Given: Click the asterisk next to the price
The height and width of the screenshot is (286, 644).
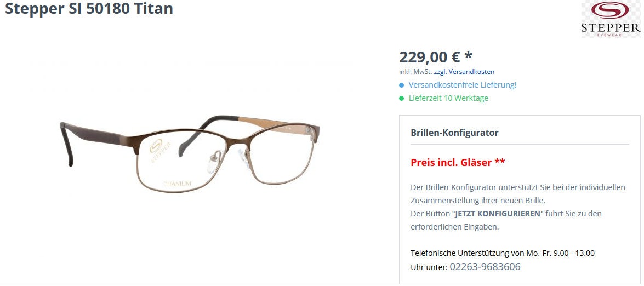Looking at the screenshot, I should click(468, 56).
